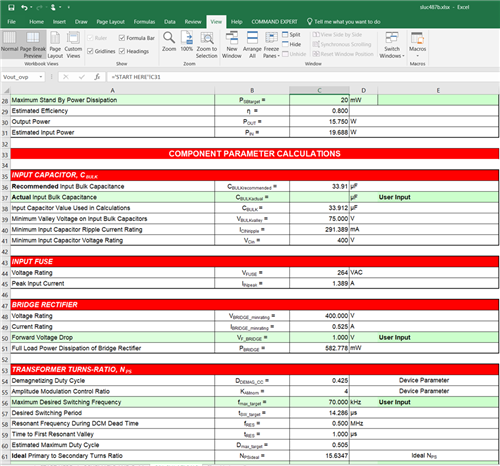Viewport: 500px width, 466px height.
Task: Open the COMMAND EXPERT tab
Action: (x=274, y=22)
